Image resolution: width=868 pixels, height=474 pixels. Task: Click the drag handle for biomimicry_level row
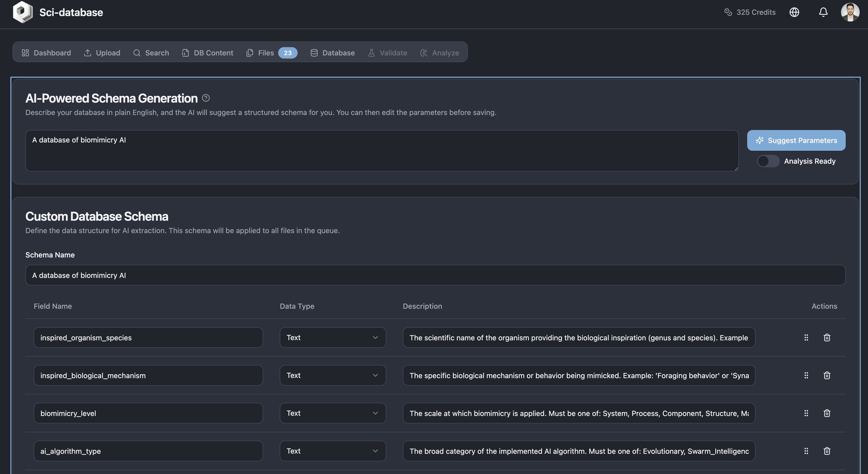pos(806,413)
